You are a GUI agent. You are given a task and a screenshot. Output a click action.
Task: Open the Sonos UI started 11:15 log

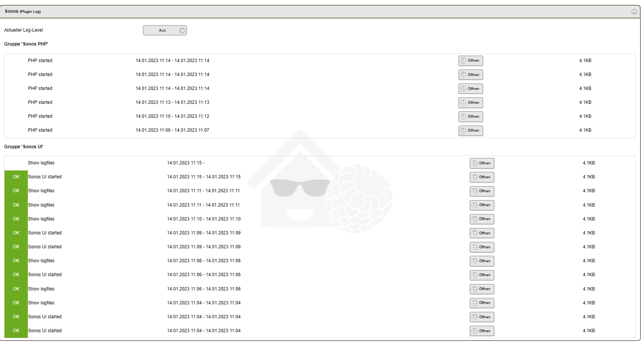point(482,177)
